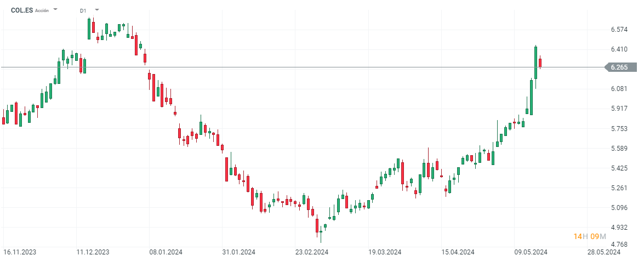
Task: Click the 14H 09M candle countdown timer
Action: [x=589, y=236]
